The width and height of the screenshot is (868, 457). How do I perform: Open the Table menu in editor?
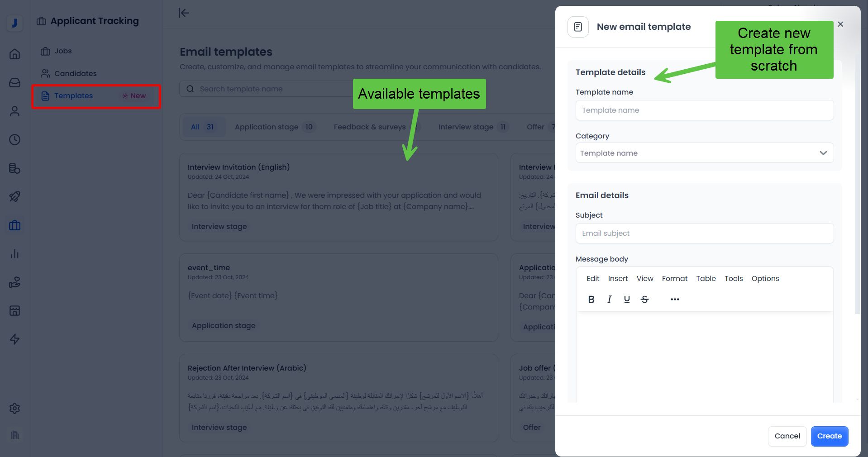[x=706, y=278]
